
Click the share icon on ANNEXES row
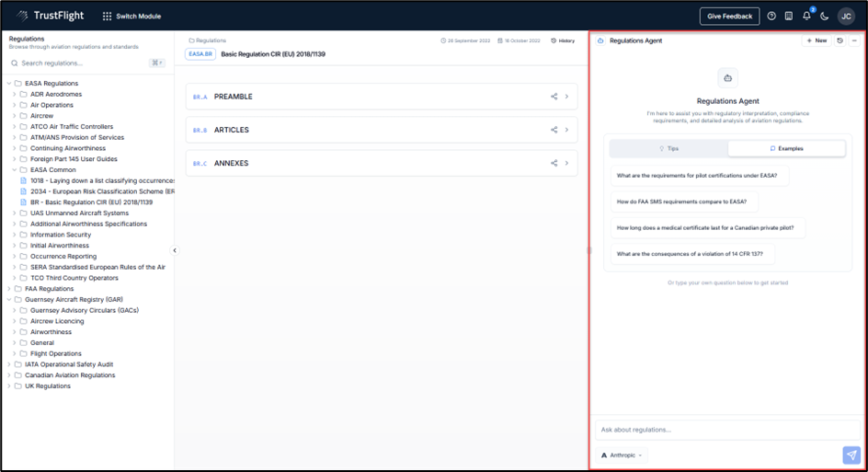554,164
